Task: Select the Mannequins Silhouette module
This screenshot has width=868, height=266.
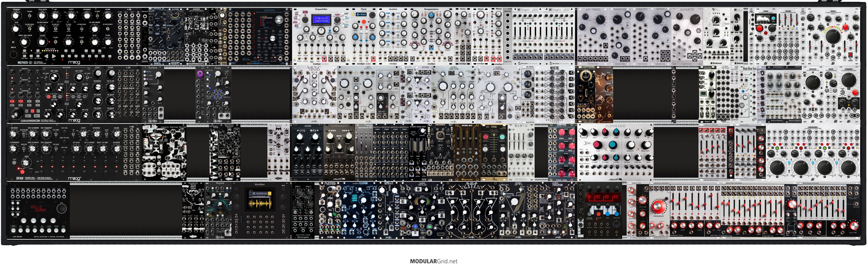Action: tap(687, 36)
